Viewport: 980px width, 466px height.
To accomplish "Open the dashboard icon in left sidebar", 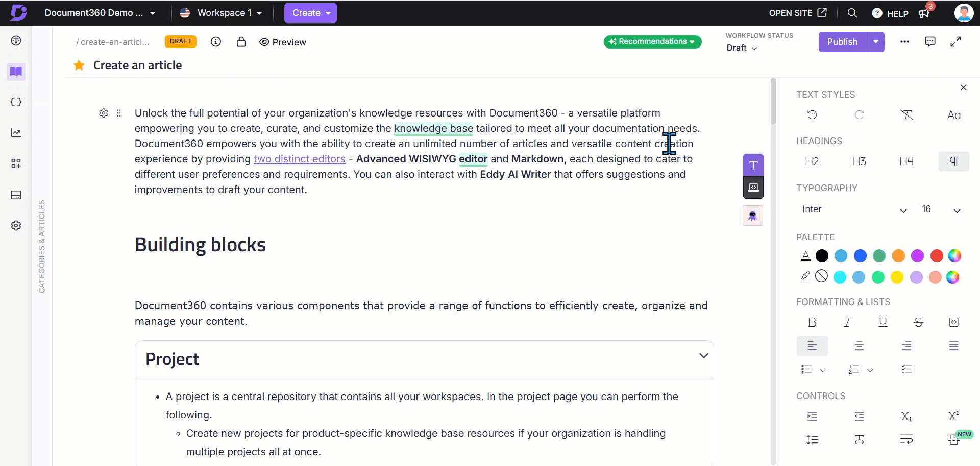I will (x=16, y=41).
